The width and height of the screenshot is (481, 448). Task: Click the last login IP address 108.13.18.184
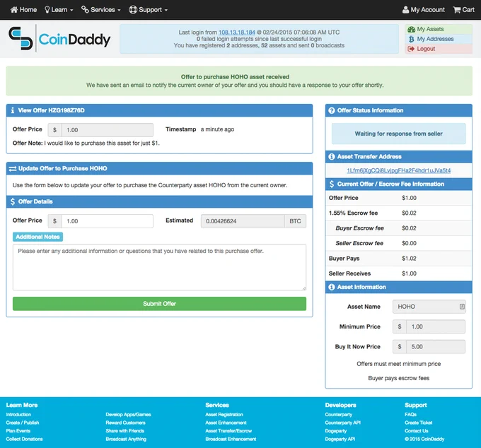pyautogui.click(x=237, y=33)
